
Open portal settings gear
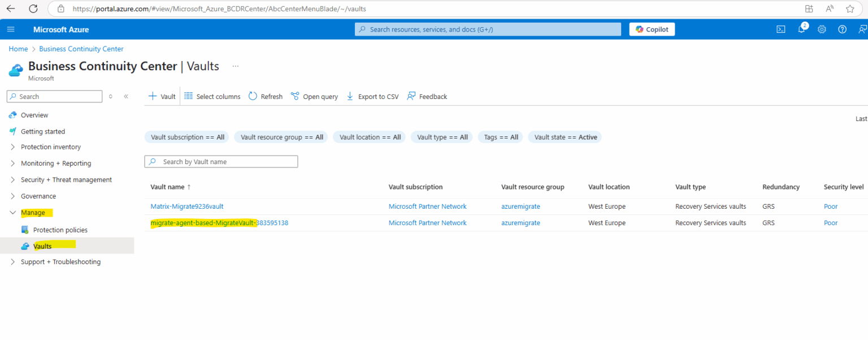[821, 29]
